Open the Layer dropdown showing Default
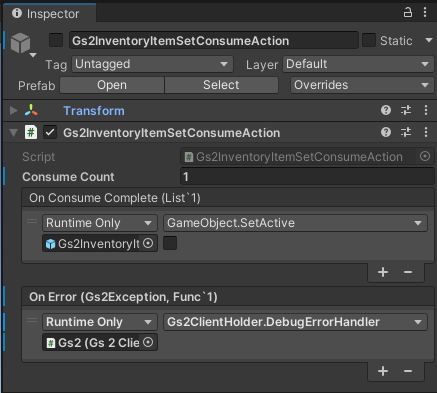 (x=358, y=64)
